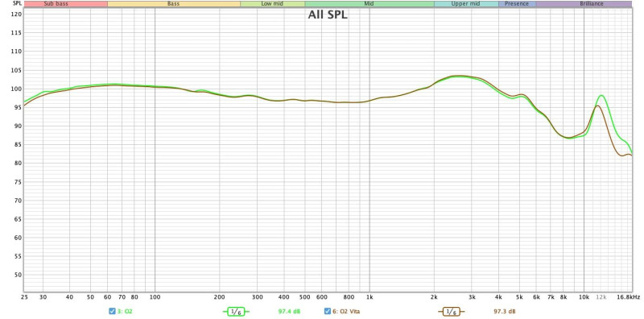Click the 97.3 dB brown level value
The image size is (644, 319).
(505, 312)
